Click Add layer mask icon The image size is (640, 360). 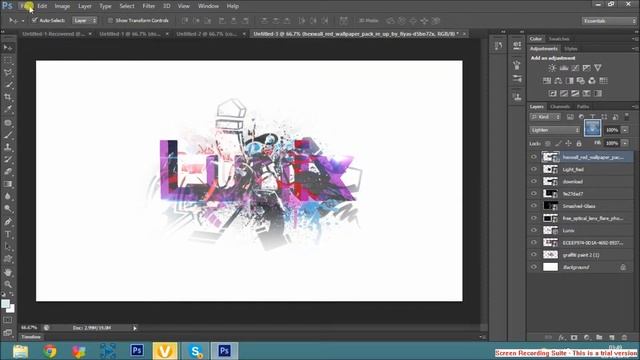click(574, 338)
